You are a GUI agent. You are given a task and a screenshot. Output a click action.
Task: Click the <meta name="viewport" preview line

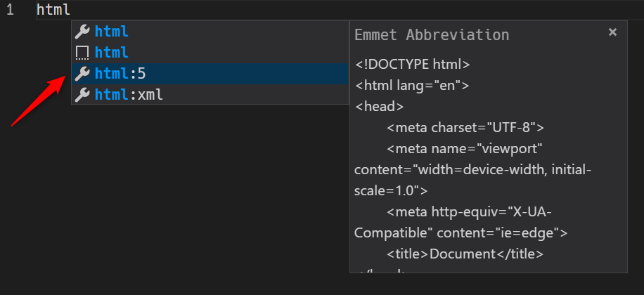pyautogui.click(x=465, y=149)
